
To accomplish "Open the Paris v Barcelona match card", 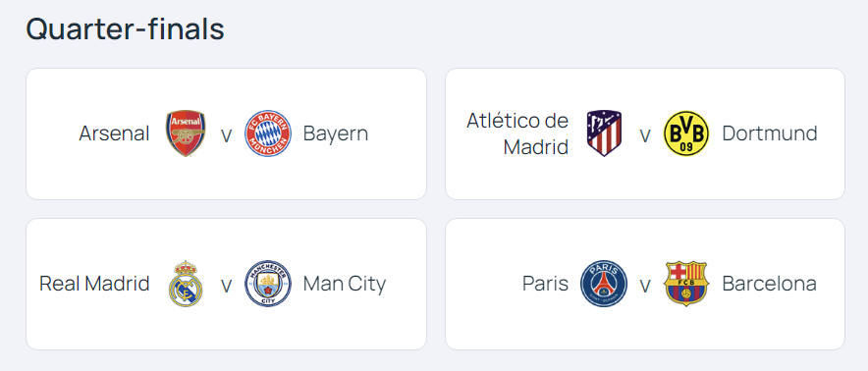I will tap(645, 284).
